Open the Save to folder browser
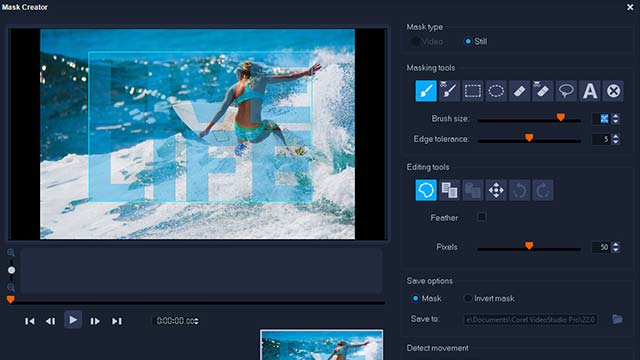The height and width of the screenshot is (360, 640). [617, 319]
